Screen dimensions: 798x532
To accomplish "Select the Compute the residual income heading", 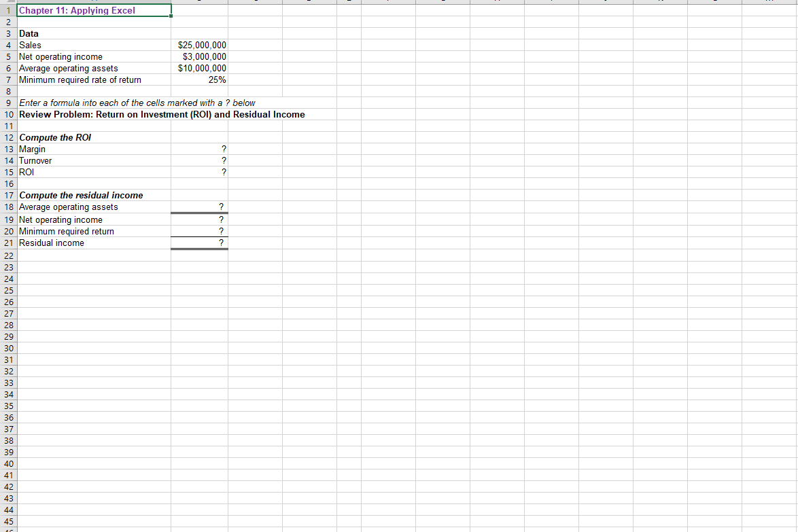I will point(81,195).
